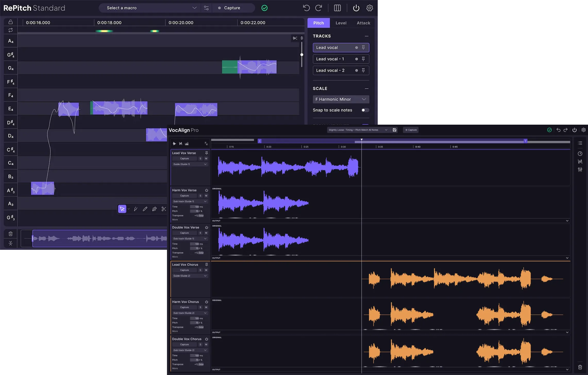Image resolution: width=588 pixels, height=375 pixels.
Task: Click the RePitch trash delete icon
Action: (11, 234)
